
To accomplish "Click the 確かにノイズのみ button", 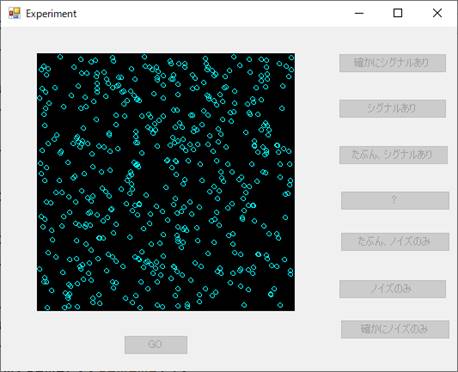I will point(395,329).
